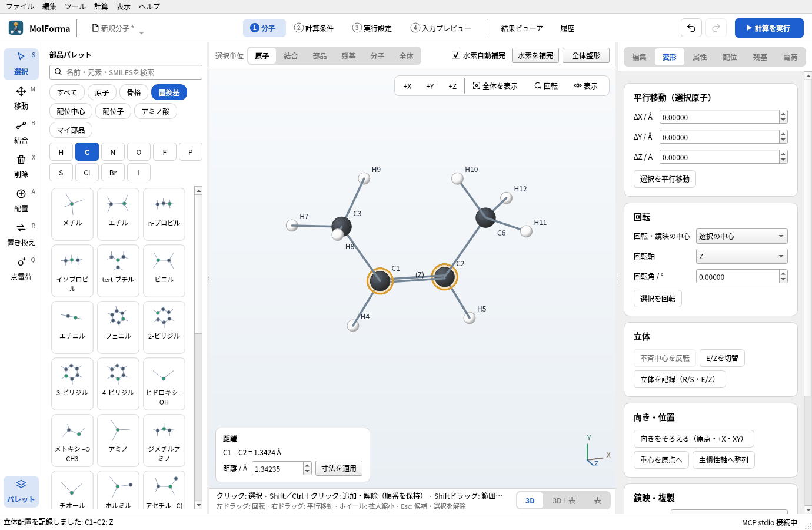Viewport: 812px width, 530px height.
Task: Select the C element swatch
Action: 87,152
